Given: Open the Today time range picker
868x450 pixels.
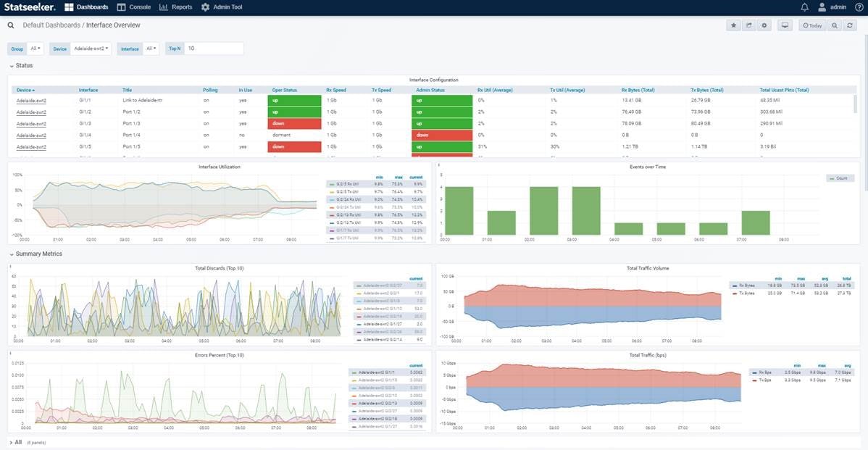Looking at the screenshot, I should pyautogui.click(x=812, y=25).
